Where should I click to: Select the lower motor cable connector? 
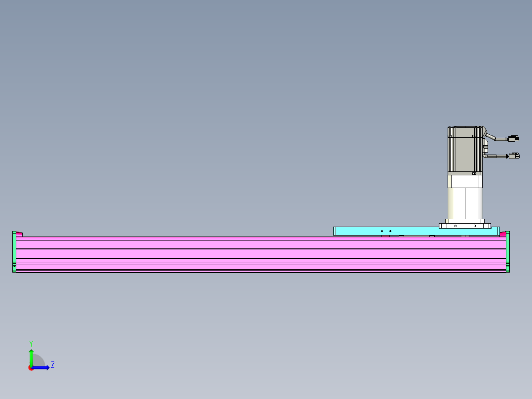[x=513, y=156]
